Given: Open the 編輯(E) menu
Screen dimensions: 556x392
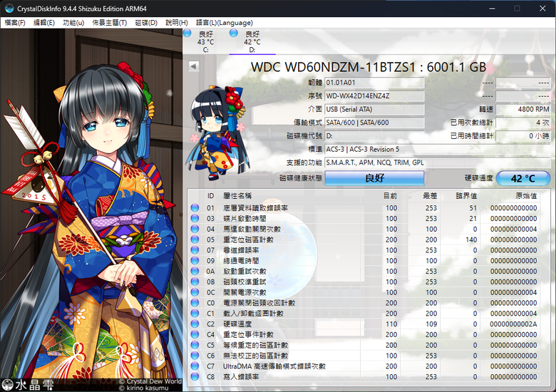Looking at the screenshot, I should click(44, 23).
